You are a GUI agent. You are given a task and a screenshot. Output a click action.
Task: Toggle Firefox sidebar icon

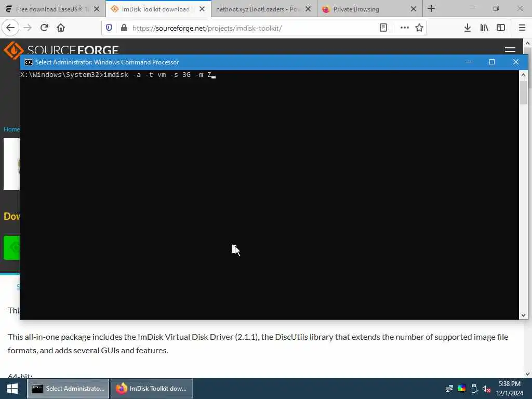(501, 28)
